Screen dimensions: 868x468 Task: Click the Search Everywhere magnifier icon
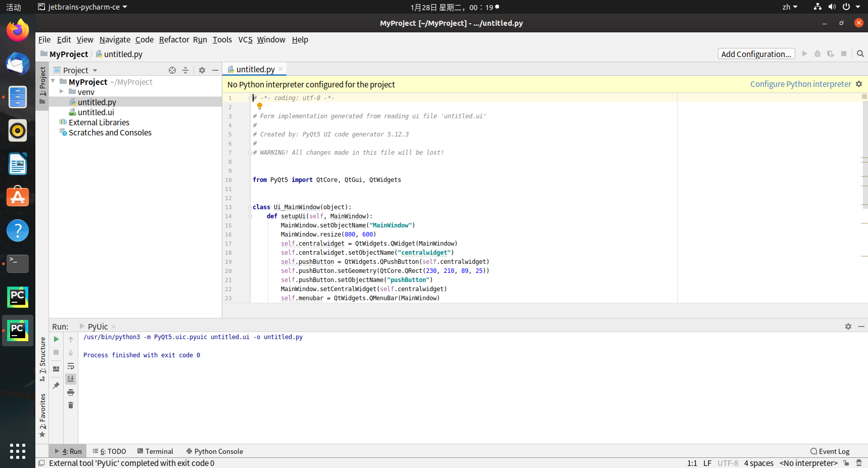coord(860,54)
